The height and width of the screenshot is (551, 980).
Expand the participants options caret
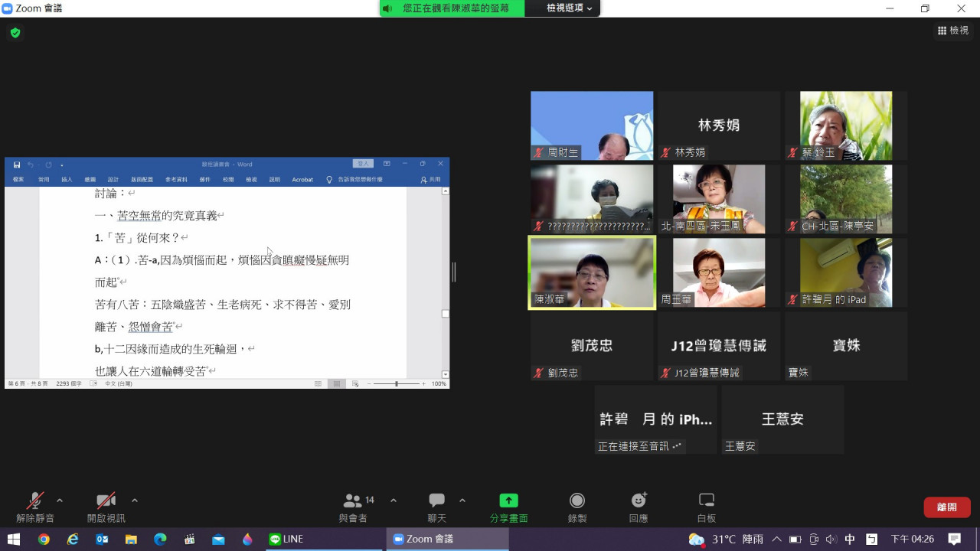pyautogui.click(x=394, y=500)
